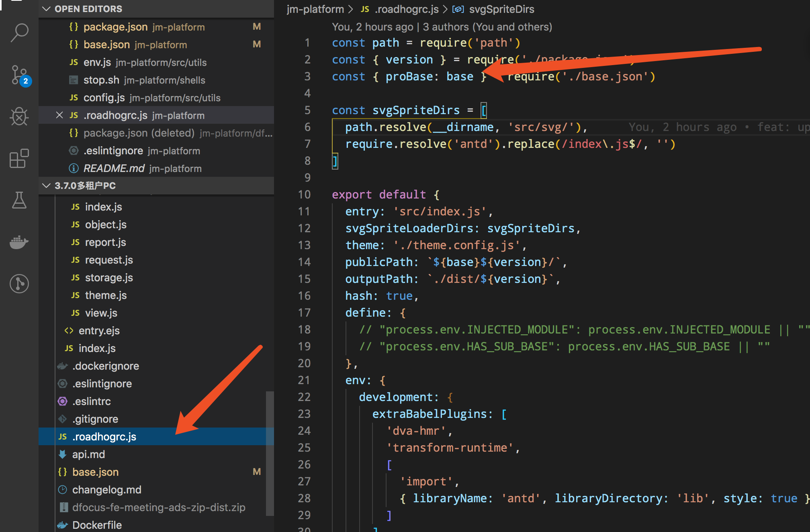Open the Extensions view

point(19,159)
